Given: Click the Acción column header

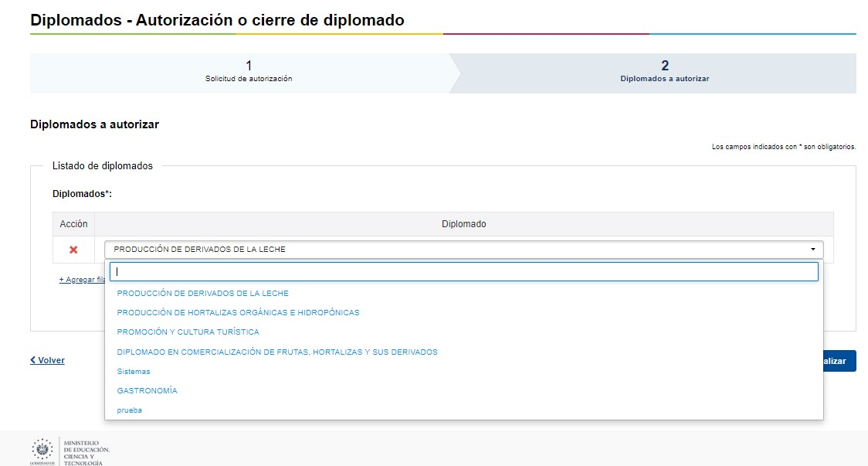Looking at the screenshot, I should point(73,224).
